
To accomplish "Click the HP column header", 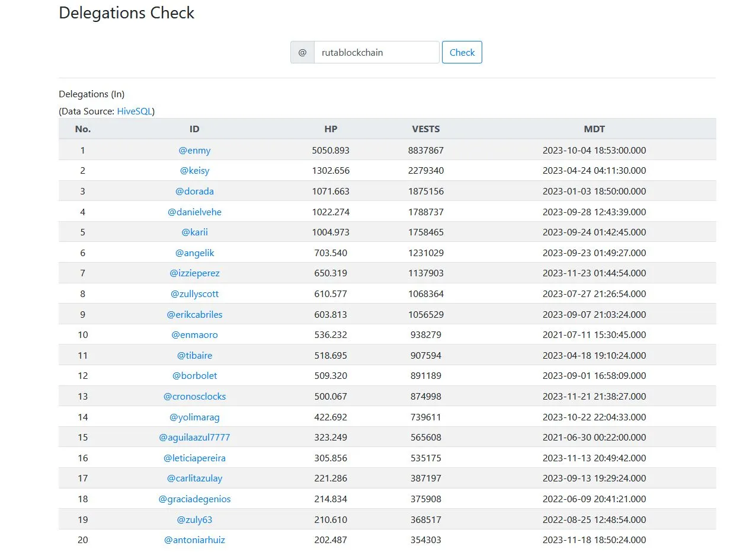I will point(331,129).
